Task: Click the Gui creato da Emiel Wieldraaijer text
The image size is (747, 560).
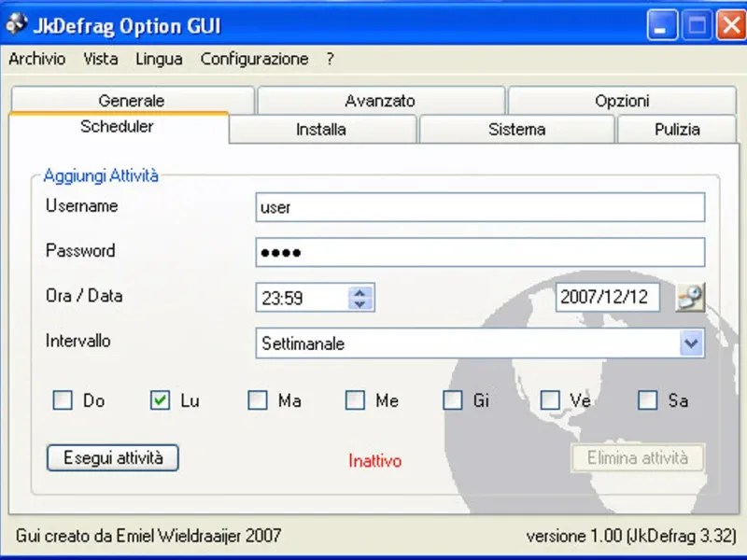Action: click(148, 536)
